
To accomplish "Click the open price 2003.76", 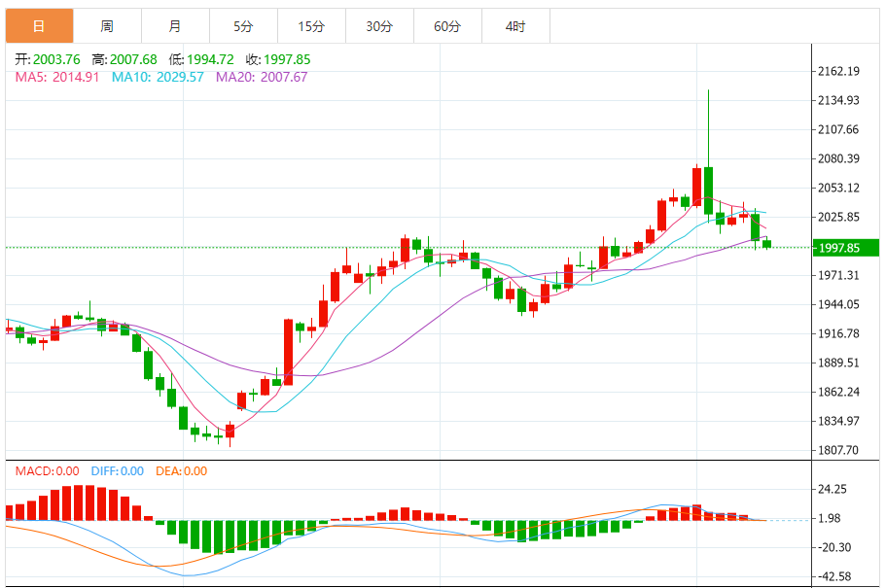I will [56, 59].
